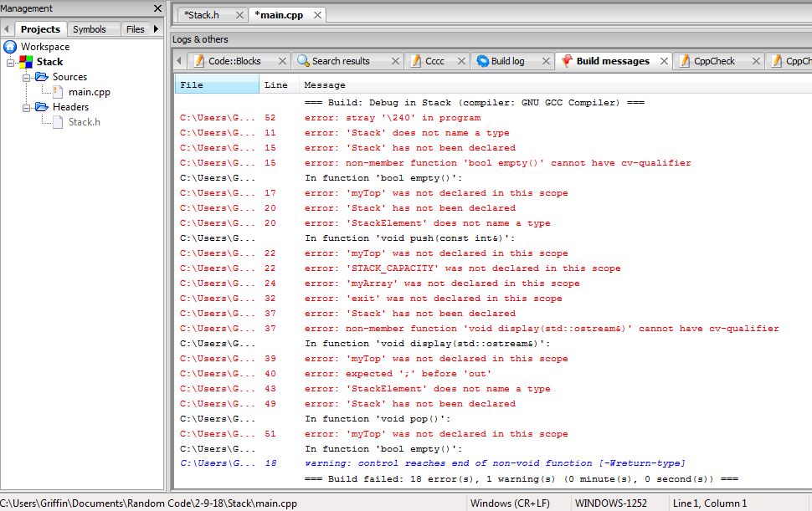Collapse the Headers folder
Image resolution: width=812 pixels, height=511 pixels.
[26, 107]
